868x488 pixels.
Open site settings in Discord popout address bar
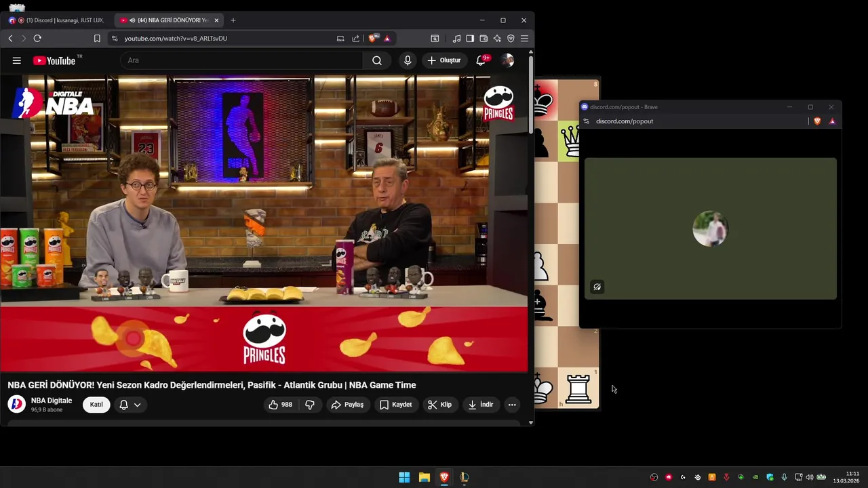pyautogui.click(x=587, y=121)
